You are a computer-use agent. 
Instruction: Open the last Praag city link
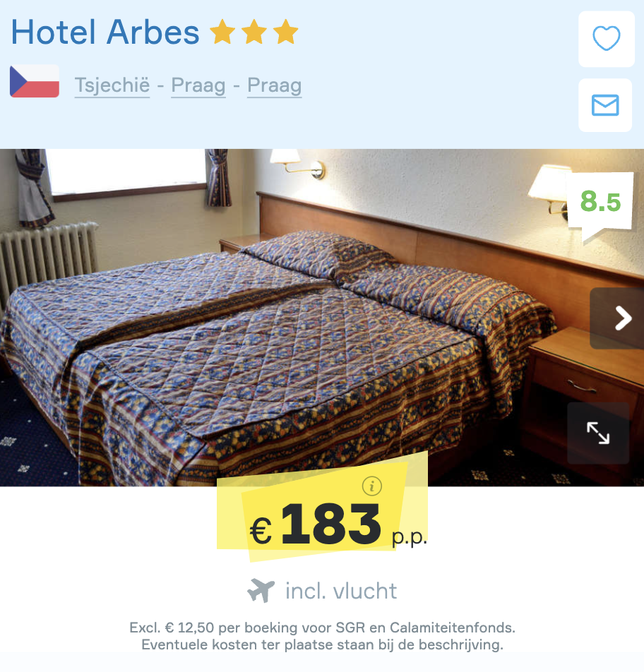[275, 85]
